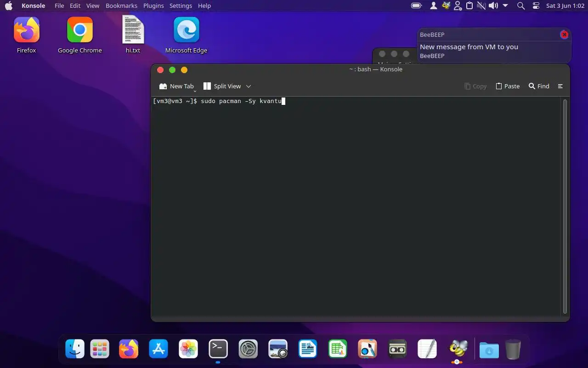Click the BeeBEEP tray icon in menu bar
This screenshot has height=368, width=588.
[x=446, y=6]
